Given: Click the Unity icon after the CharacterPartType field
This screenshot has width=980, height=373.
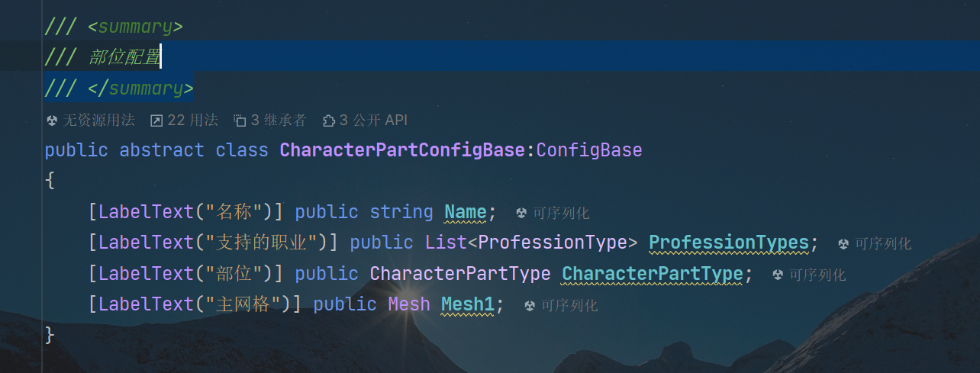Looking at the screenshot, I should pos(778,275).
